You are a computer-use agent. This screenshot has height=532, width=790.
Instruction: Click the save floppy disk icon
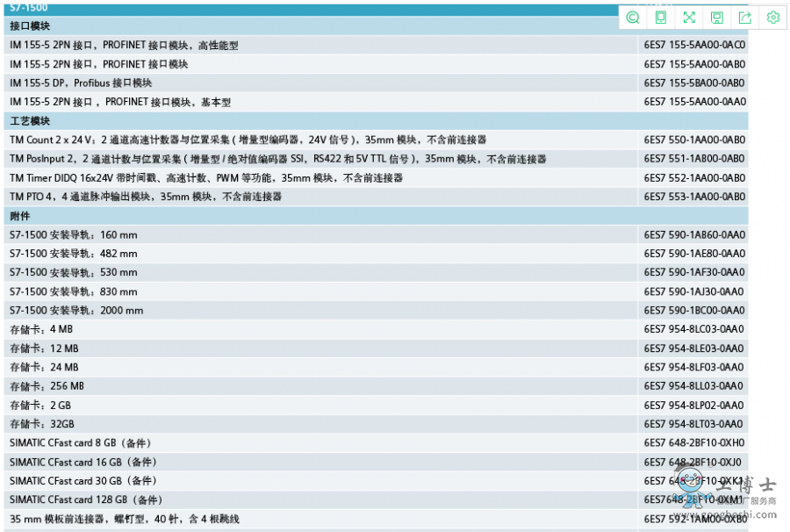click(x=717, y=18)
